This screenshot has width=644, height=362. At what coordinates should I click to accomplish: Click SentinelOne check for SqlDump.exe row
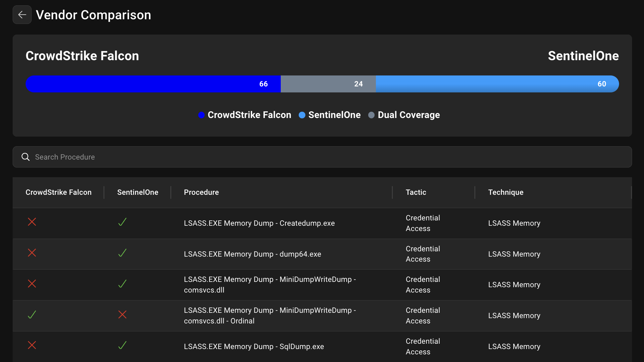click(122, 345)
